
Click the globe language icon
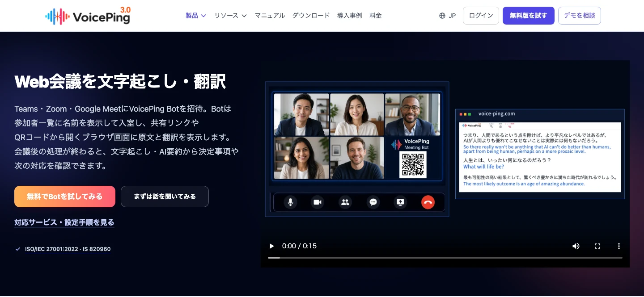442,16
